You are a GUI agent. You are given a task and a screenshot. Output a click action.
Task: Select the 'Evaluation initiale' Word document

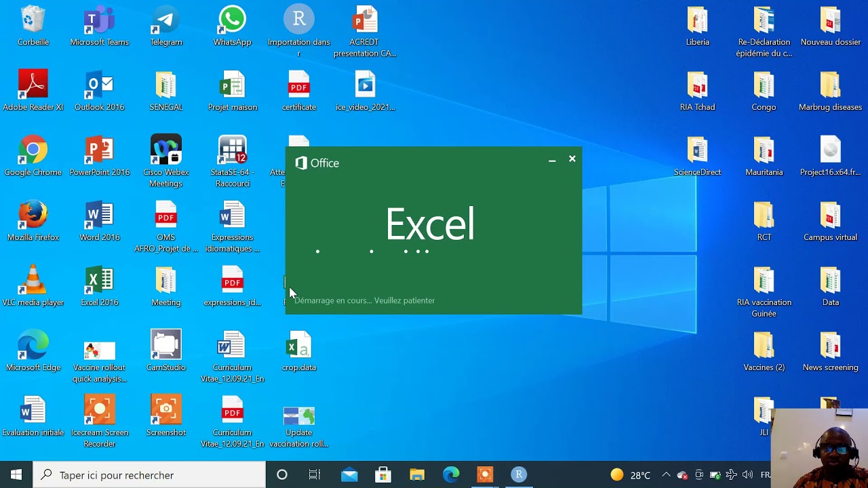click(x=33, y=416)
